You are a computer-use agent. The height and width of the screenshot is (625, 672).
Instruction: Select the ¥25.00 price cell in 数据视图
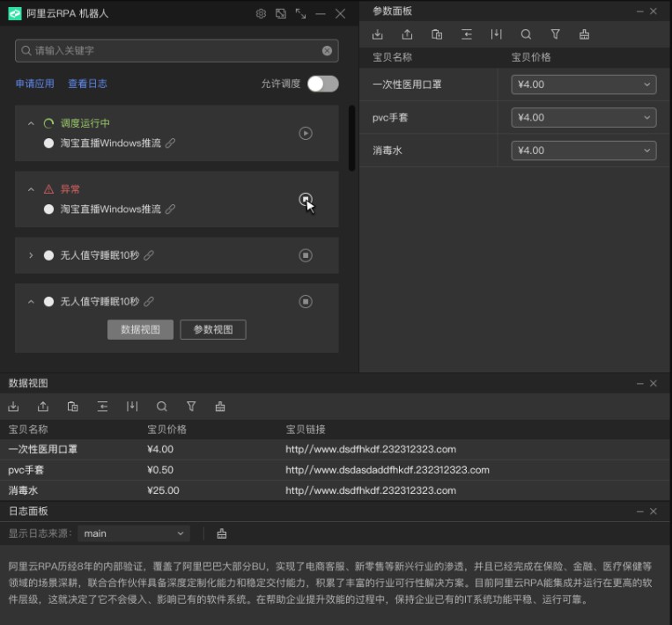163,490
